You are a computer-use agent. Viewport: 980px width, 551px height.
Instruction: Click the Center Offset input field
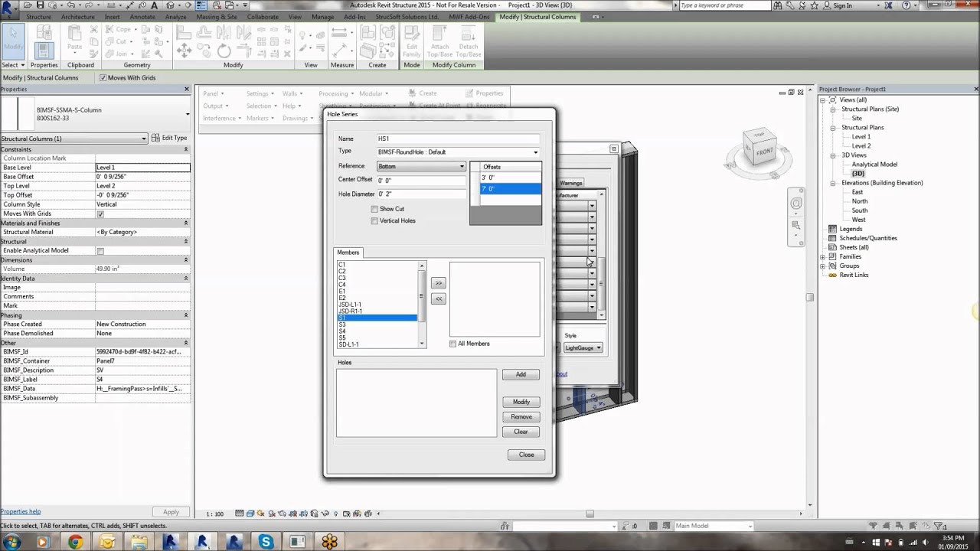click(421, 181)
